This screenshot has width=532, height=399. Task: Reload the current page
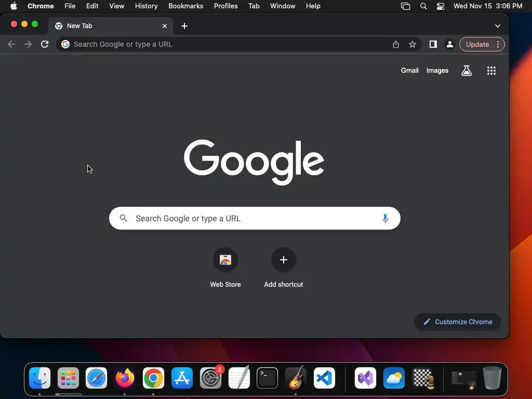coord(45,44)
